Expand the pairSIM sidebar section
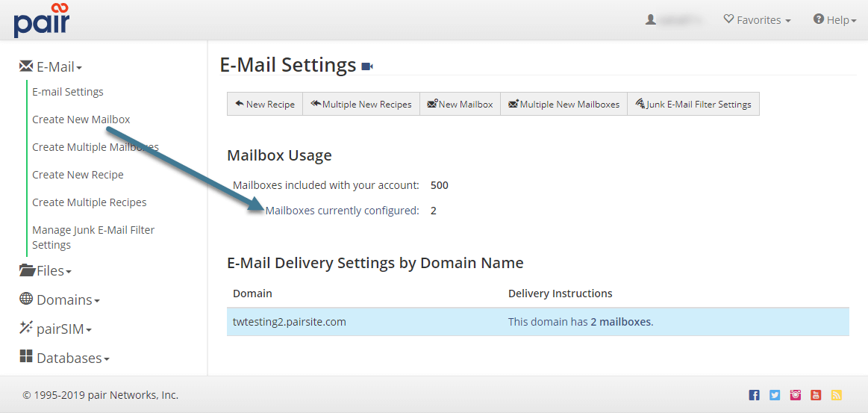Image resolution: width=868 pixels, height=413 pixels. tap(55, 329)
